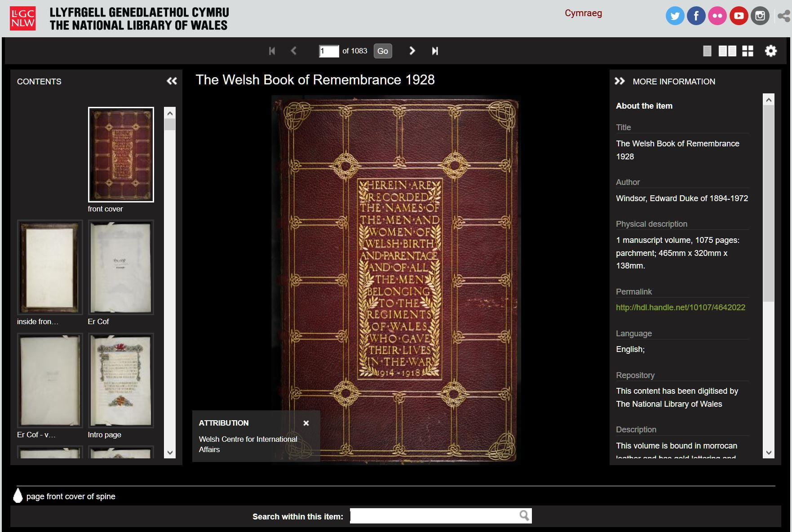Open the Instagram page icon
The width and height of the screenshot is (792, 532).
click(760, 16)
